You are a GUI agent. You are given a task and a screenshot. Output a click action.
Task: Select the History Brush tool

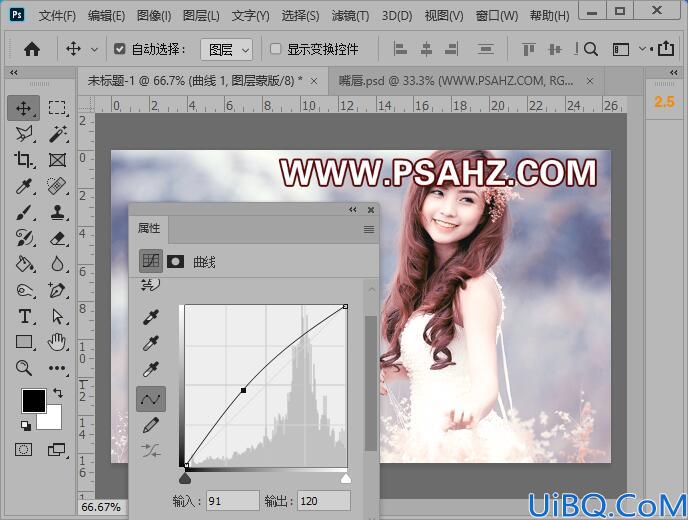click(x=24, y=238)
